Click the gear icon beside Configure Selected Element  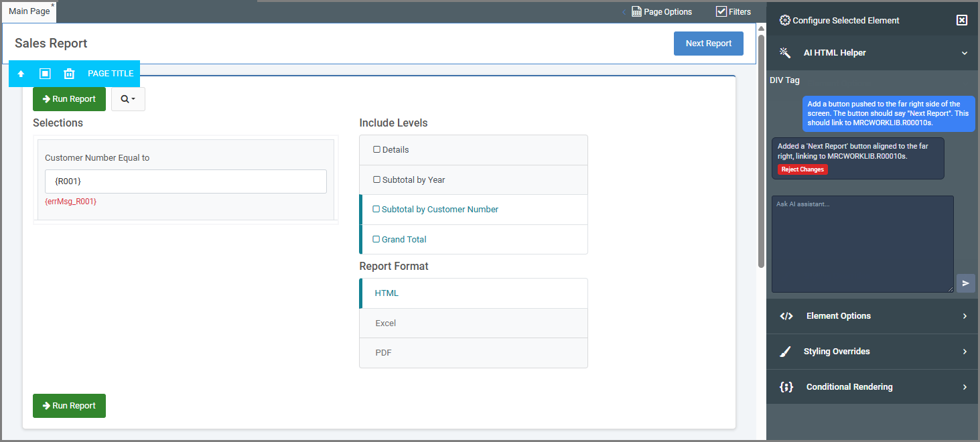(784, 20)
